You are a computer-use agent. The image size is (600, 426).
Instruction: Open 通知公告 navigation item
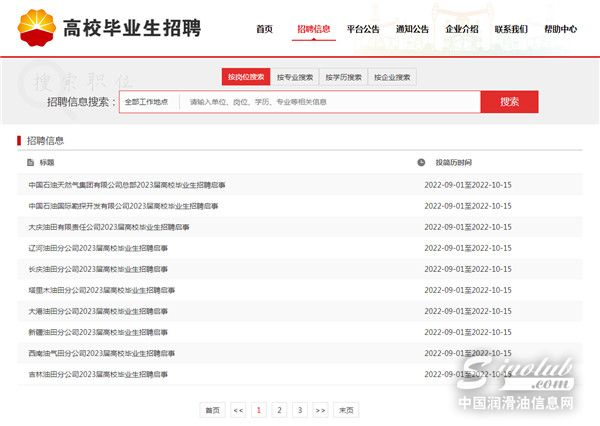coord(412,29)
